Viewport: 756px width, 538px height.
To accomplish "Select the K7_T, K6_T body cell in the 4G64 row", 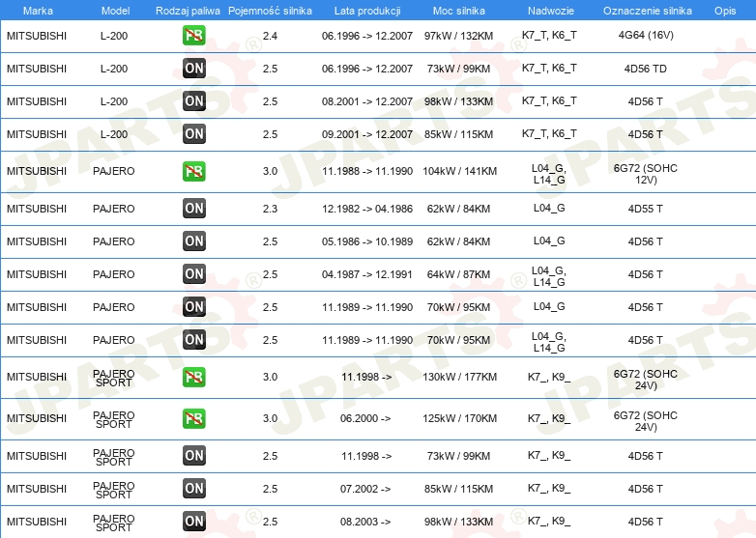I will (549, 35).
